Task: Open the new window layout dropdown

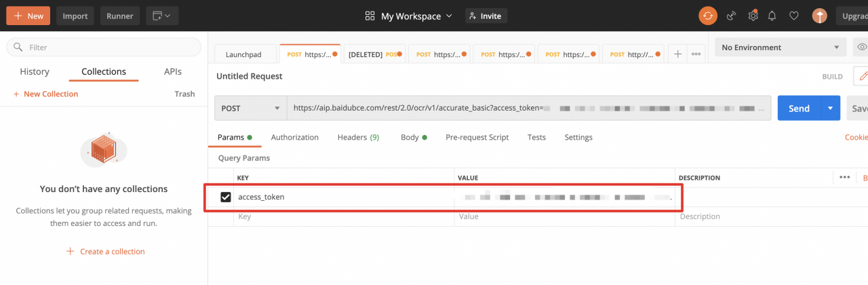Action: click(x=161, y=16)
